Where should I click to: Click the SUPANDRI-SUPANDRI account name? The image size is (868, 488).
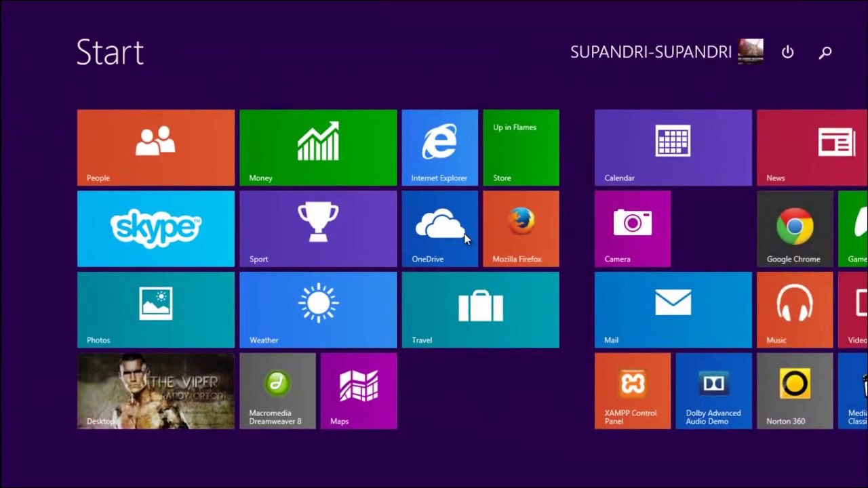[x=651, y=52]
